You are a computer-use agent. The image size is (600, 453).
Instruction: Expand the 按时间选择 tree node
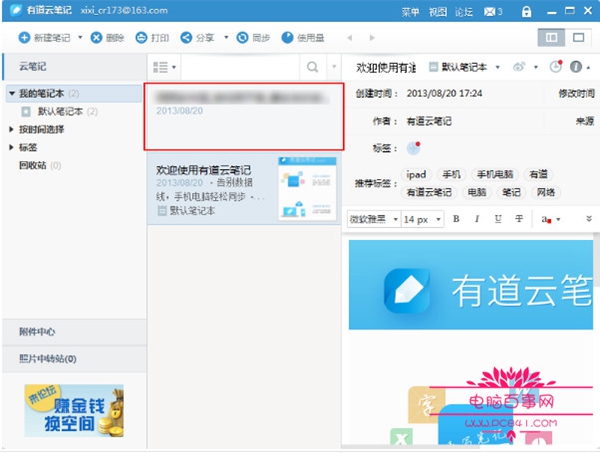click(x=11, y=129)
